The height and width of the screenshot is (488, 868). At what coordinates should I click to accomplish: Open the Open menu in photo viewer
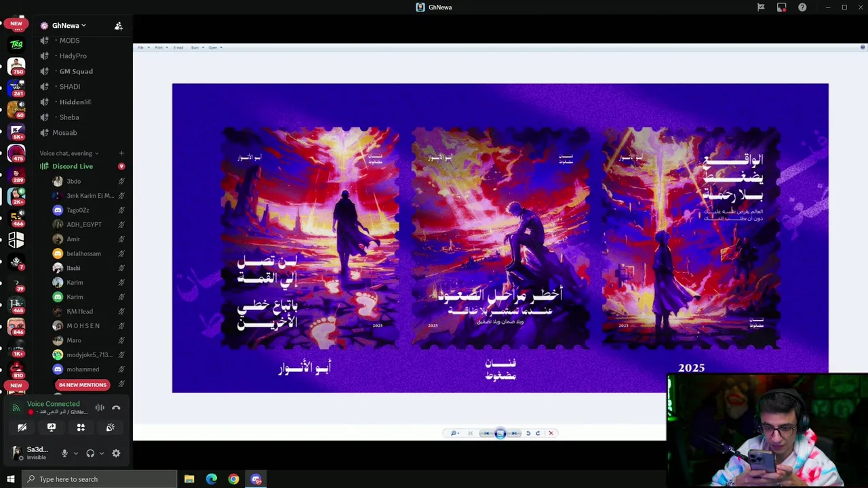214,47
